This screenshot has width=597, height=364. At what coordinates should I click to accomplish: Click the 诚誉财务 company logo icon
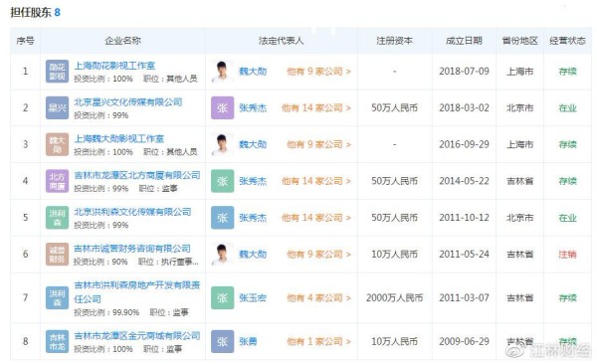point(57,254)
